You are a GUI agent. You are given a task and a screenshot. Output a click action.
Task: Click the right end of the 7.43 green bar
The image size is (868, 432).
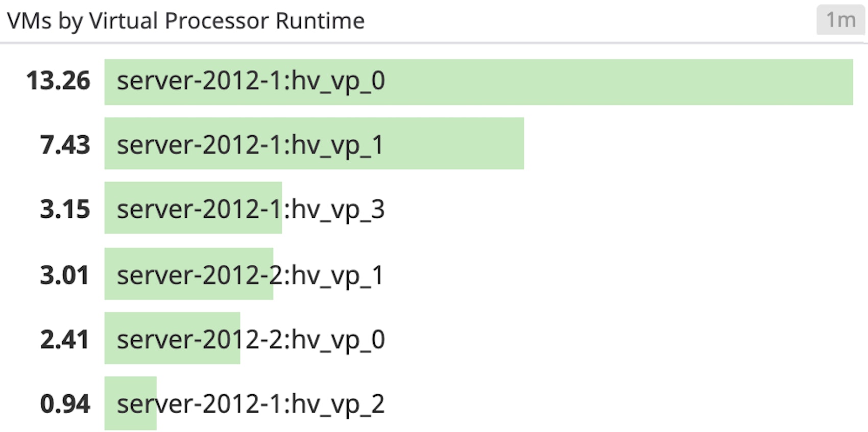(518, 143)
